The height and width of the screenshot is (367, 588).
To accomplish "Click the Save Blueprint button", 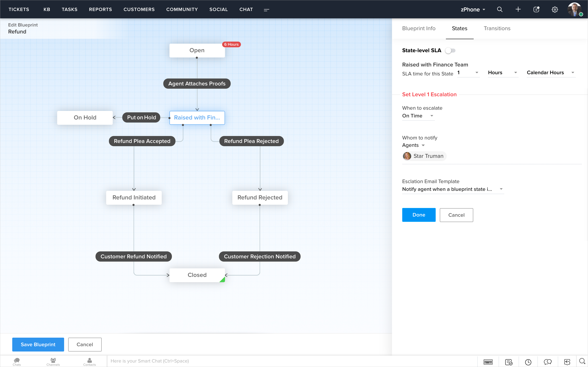I will coord(38,345).
